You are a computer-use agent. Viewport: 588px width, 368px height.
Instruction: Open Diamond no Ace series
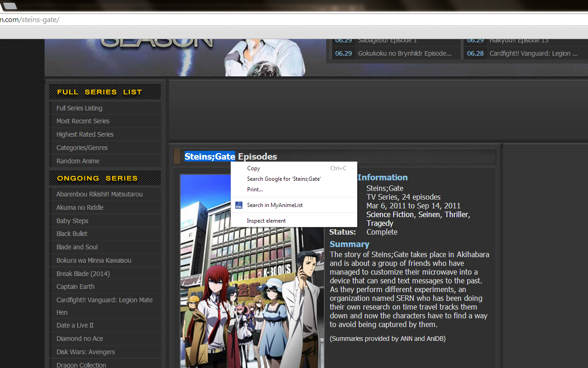pos(80,339)
